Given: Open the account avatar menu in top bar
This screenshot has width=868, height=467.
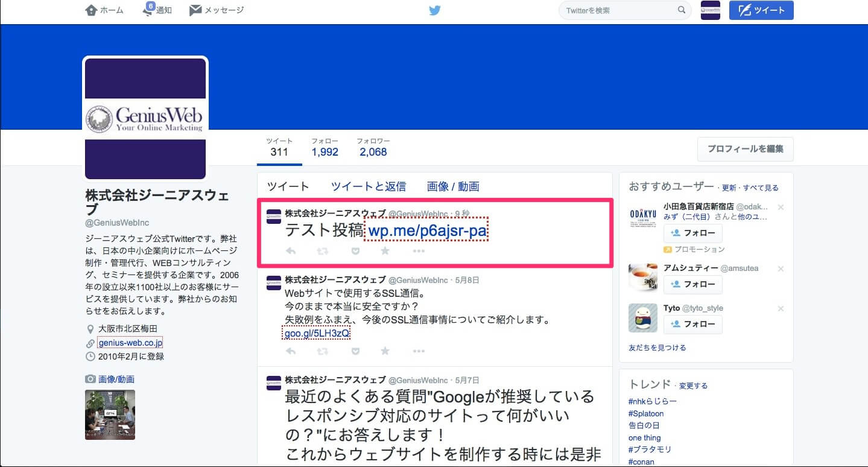Looking at the screenshot, I should [711, 10].
